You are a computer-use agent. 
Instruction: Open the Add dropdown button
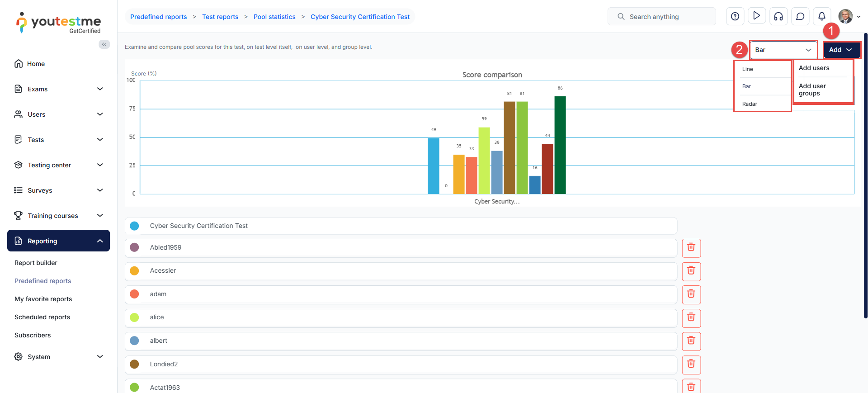pyautogui.click(x=841, y=50)
